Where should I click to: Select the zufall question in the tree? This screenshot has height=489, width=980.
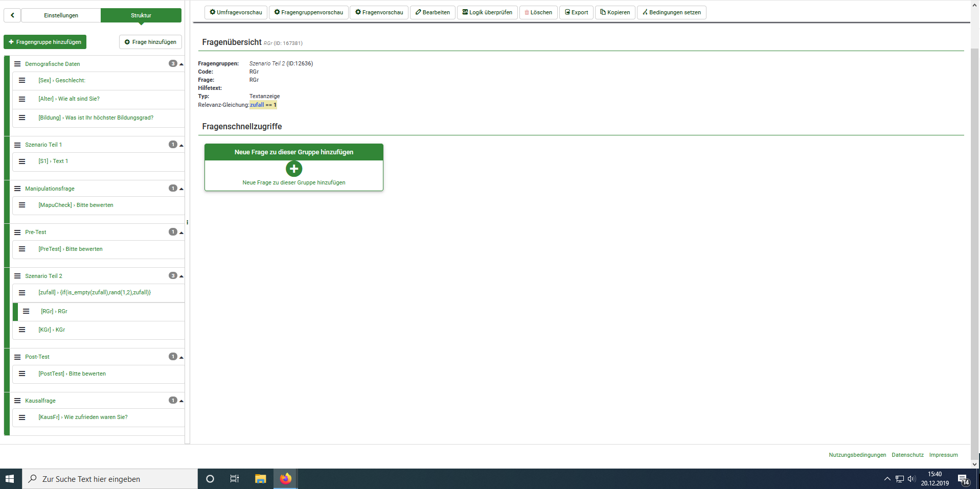[95, 293]
